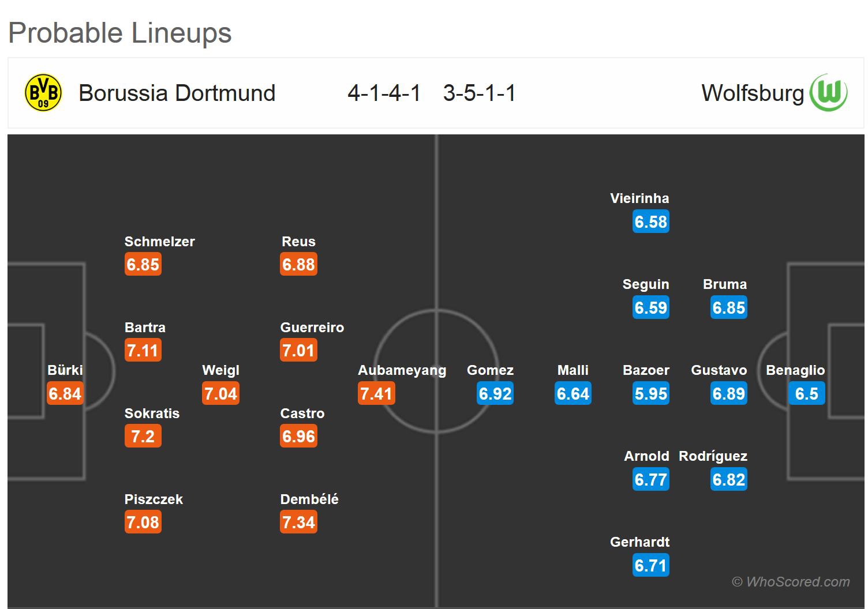Click the player name Weigl
The image size is (868, 609).
(x=220, y=370)
